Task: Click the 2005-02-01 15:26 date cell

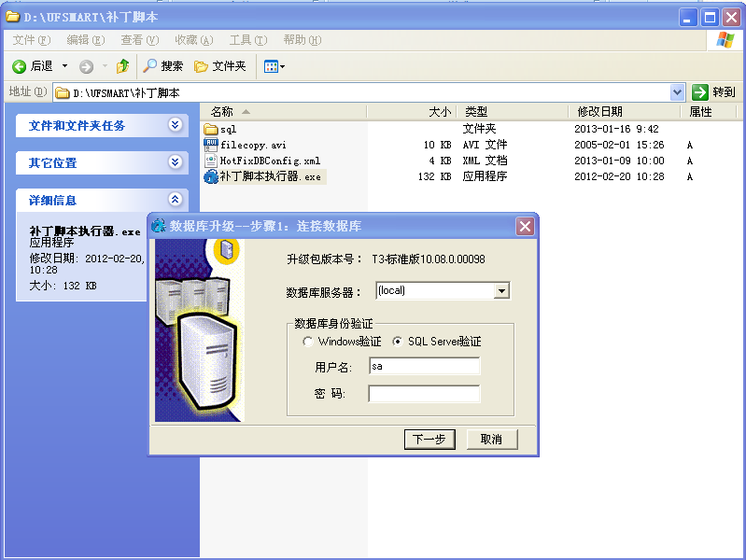Action: 619,145
